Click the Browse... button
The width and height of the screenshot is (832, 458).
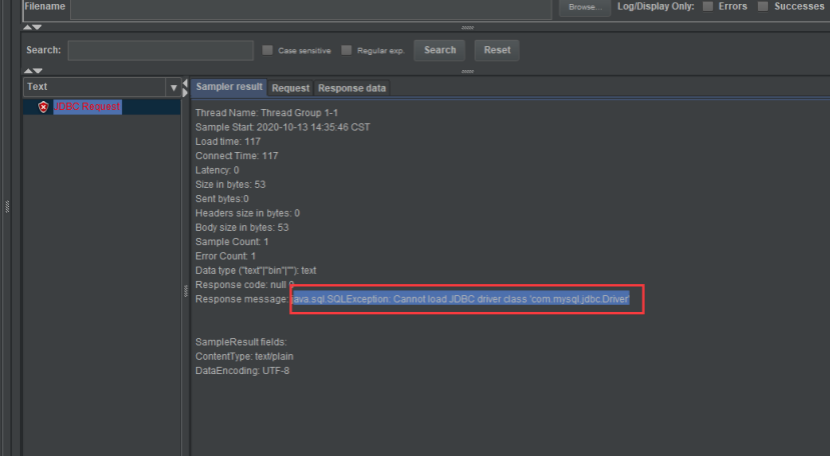[585, 7]
